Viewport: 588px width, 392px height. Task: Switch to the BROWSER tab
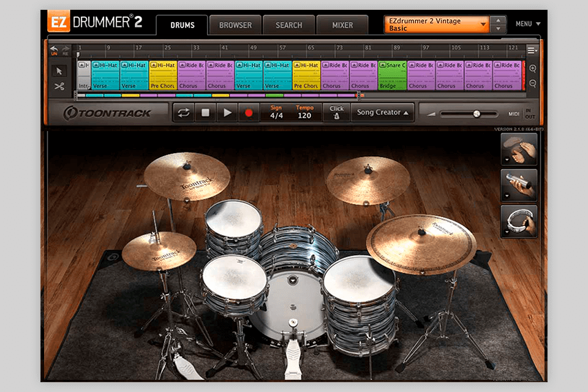[x=235, y=25]
